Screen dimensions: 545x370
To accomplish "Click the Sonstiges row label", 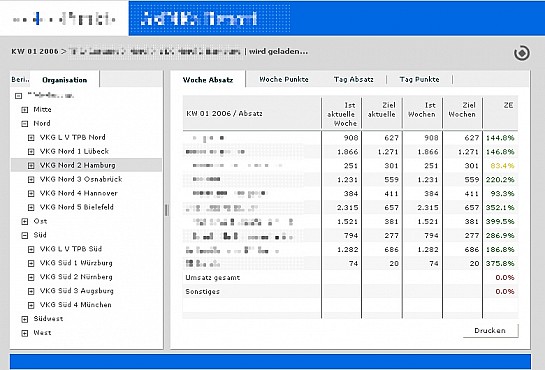I will tap(203, 291).
